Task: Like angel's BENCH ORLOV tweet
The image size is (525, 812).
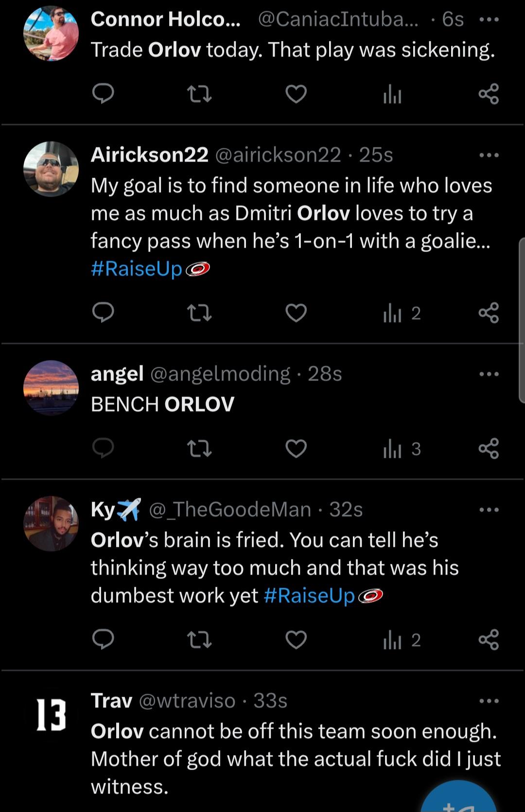Action: coord(296,449)
